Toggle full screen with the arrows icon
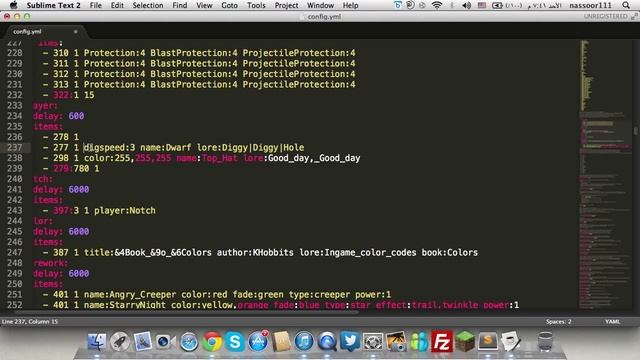Viewport: 640px width, 360px height. tap(634, 16)
